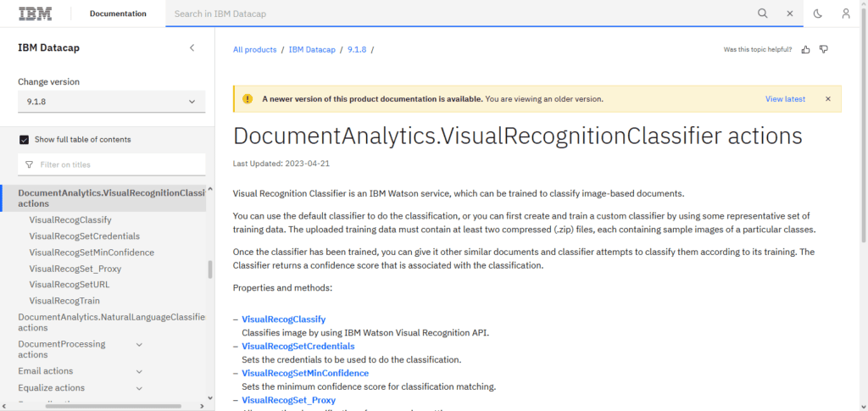Click the thumbs down not helpful icon
868x411 pixels.
click(824, 50)
